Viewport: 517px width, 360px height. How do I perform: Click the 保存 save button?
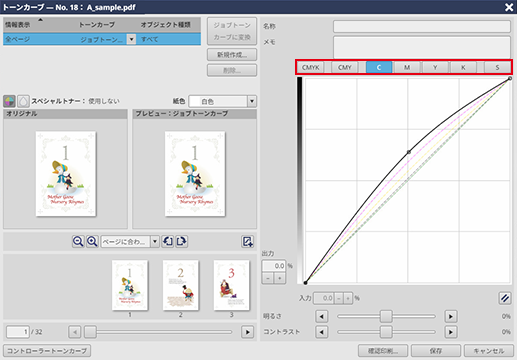click(x=436, y=351)
